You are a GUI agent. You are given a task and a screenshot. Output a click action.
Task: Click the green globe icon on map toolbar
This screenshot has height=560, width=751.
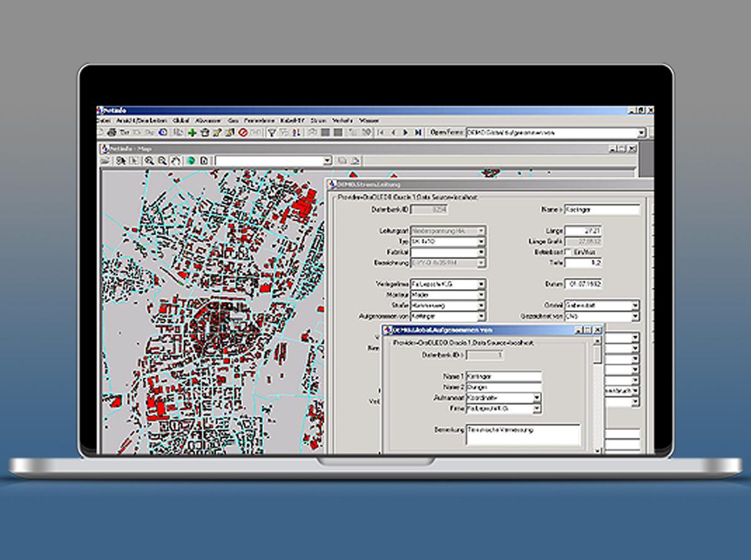coord(192,161)
